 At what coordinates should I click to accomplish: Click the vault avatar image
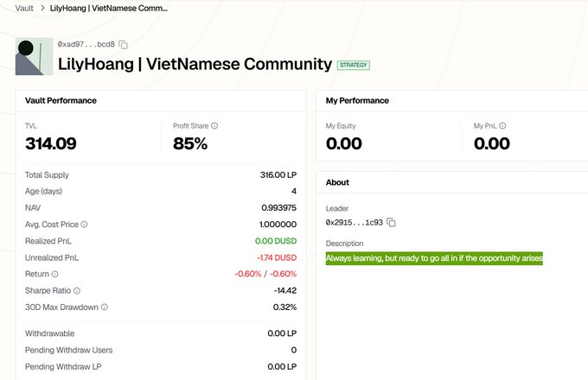click(34, 56)
